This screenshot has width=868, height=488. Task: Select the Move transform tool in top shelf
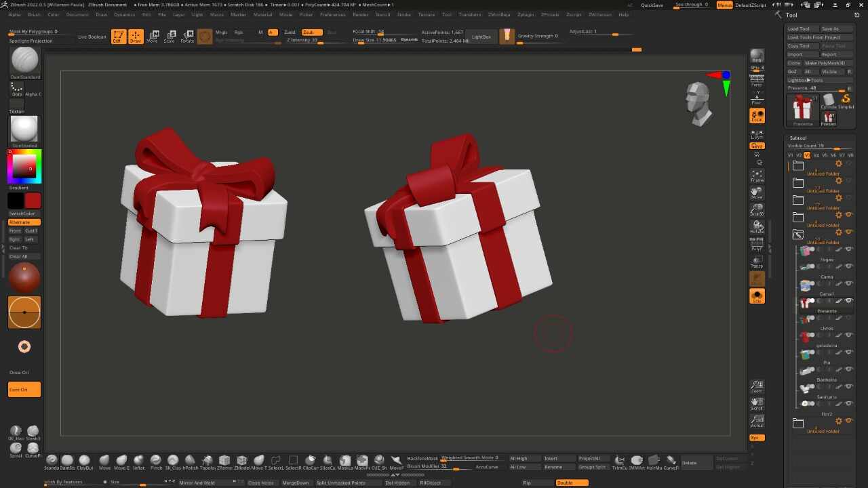[153, 37]
